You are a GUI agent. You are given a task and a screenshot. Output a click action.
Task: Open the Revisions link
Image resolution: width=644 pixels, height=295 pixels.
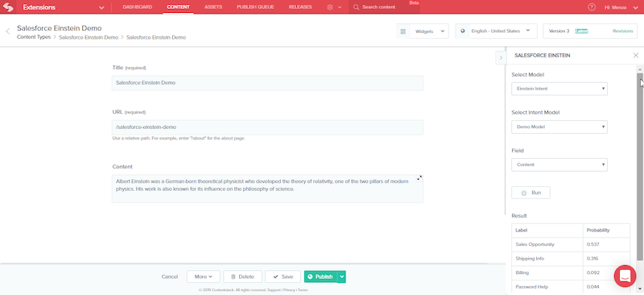coord(622,31)
